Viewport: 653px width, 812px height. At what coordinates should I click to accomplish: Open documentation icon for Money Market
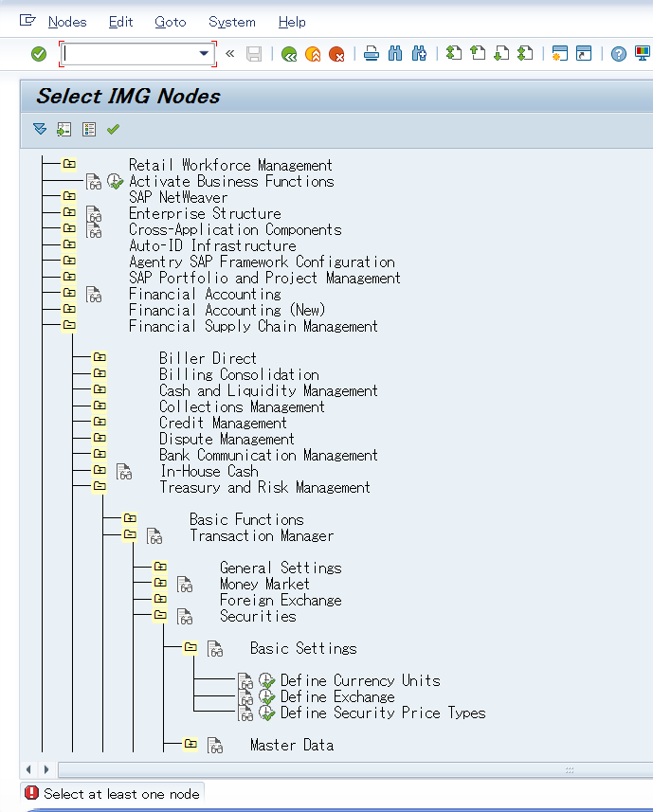click(x=185, y=585)
